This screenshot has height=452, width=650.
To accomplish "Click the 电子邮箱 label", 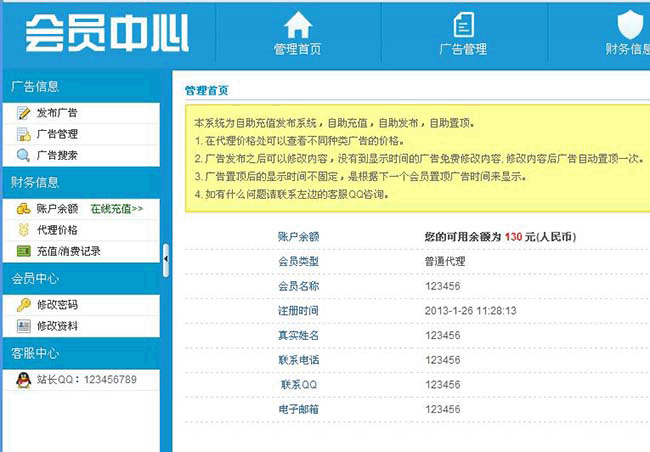I will click(x=298, y=409).
